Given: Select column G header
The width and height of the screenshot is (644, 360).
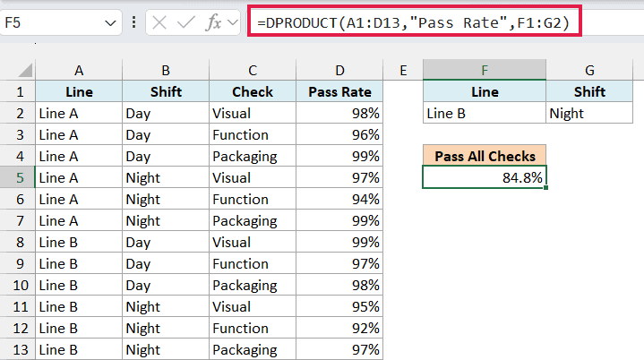Looking at the screenshot, I should (589, 70).
